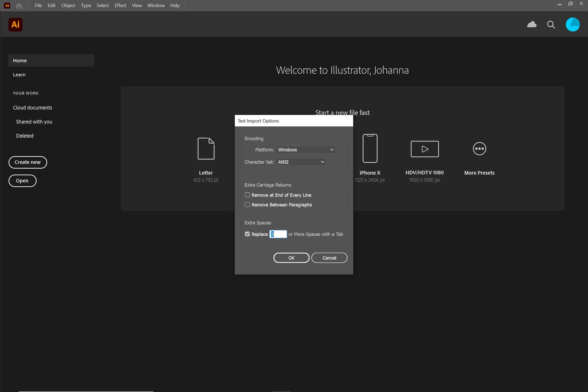The image size is (588, 392).
Task: Go to Cloud documents
Action: click(33, 108)
